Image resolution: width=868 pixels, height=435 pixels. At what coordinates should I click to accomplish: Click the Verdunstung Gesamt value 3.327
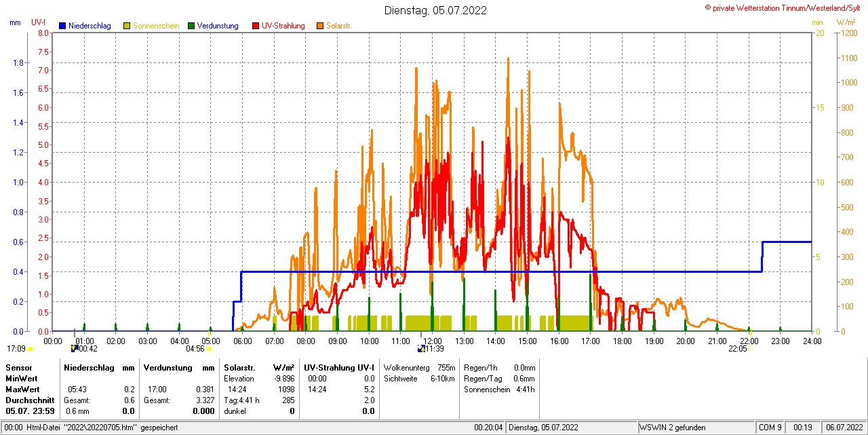click(204, 400)
